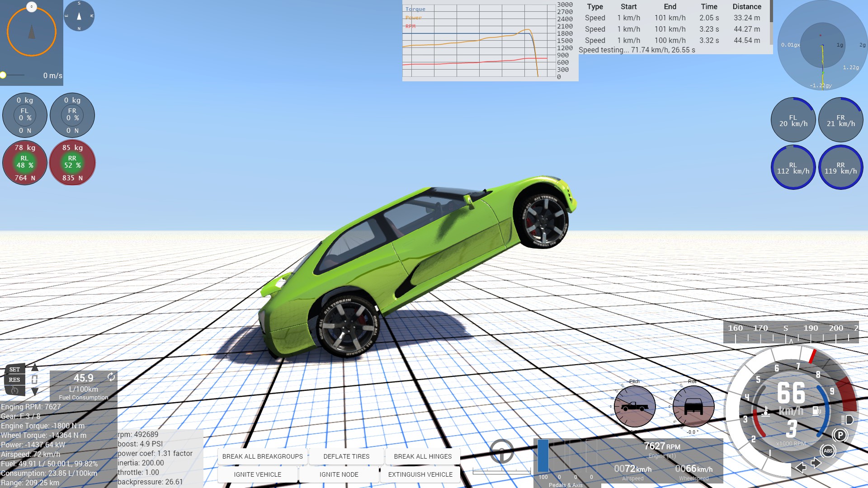Click the Start column header
This screenshot has height=488, width=868.
click(628, 6)
